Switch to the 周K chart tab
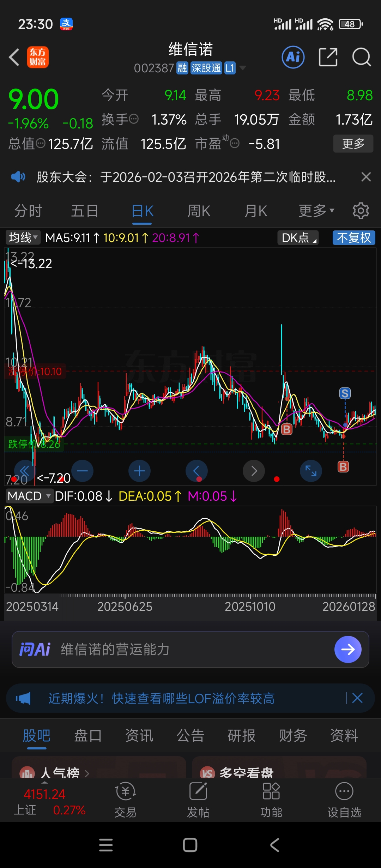The height and width of the screenshot is (868, 381). 199,211
